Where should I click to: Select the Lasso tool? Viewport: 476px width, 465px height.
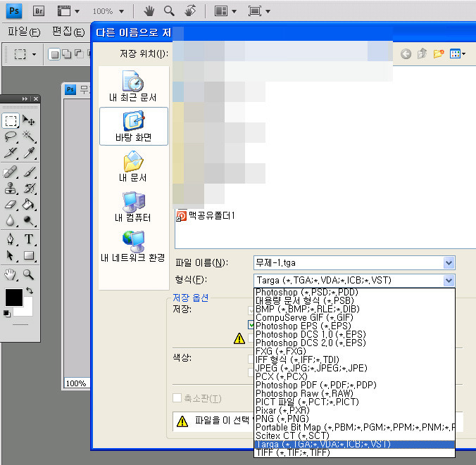11,136
